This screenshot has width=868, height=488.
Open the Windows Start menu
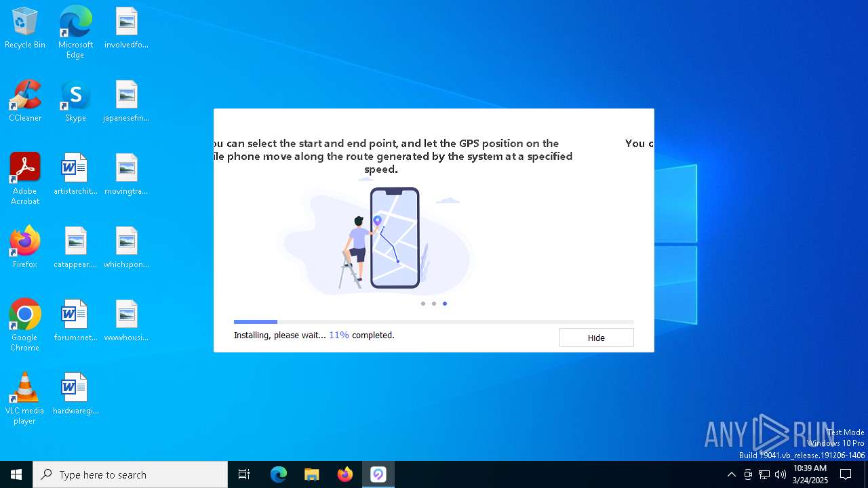[x=16, y=474]
